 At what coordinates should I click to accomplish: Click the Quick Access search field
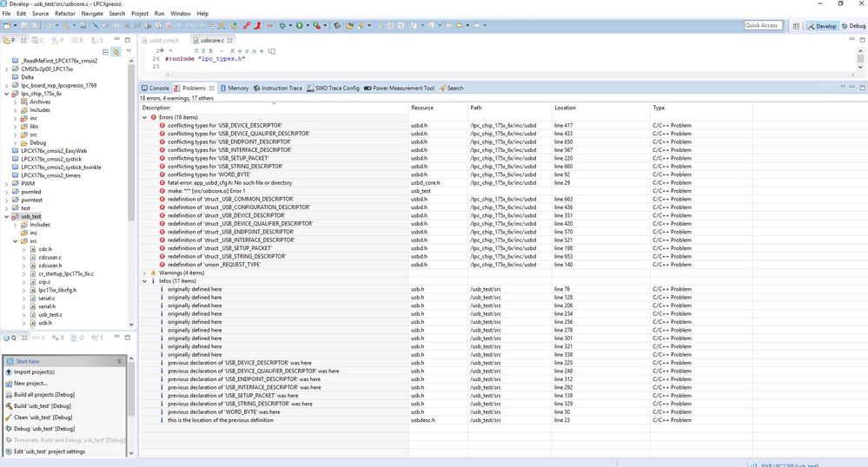pos(763,25)
